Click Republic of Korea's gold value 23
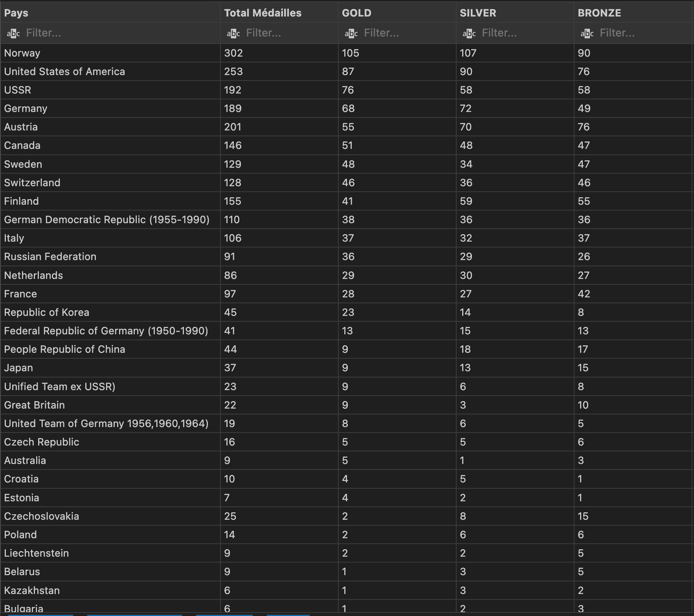Viewport: 694px width, 616px height. pos(348,312)
